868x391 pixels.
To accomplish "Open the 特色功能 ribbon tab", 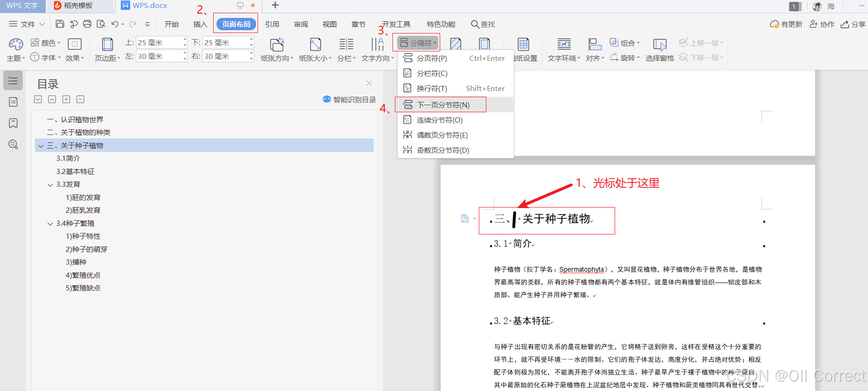I will point(441,24).
